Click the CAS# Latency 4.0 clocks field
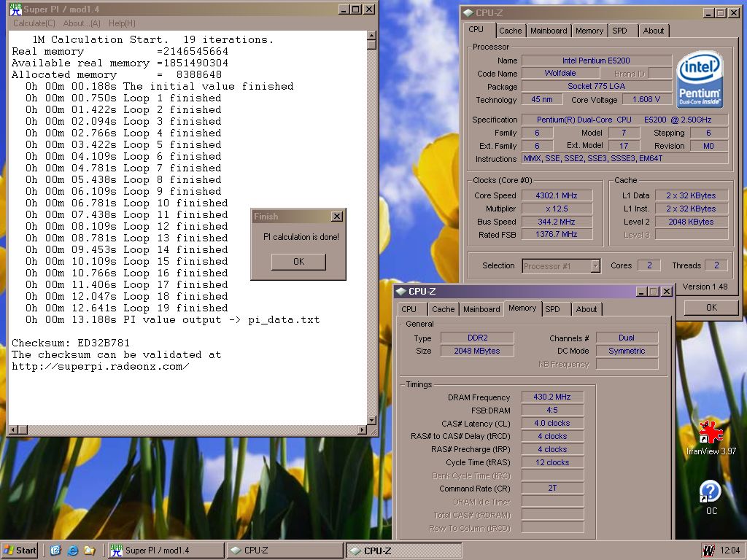Screen dimensions: 747x560 pos(552,423)
